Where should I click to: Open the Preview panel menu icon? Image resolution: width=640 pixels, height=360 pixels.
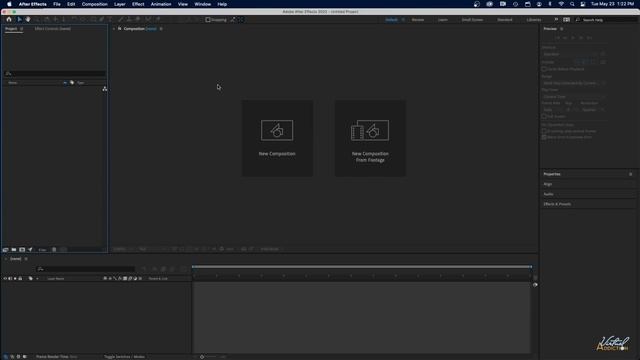[x=562, y=29]
